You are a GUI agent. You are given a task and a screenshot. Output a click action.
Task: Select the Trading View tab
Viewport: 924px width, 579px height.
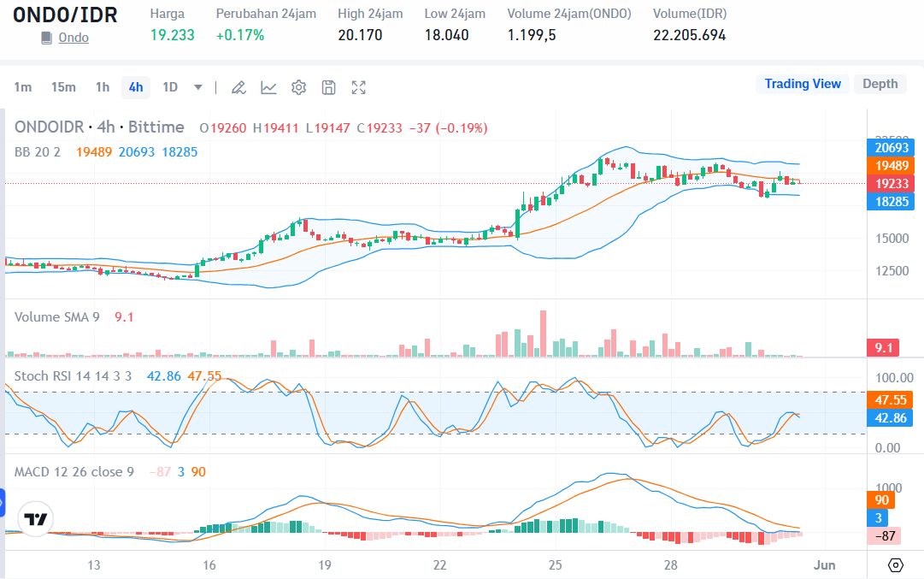tap(802, 84)
